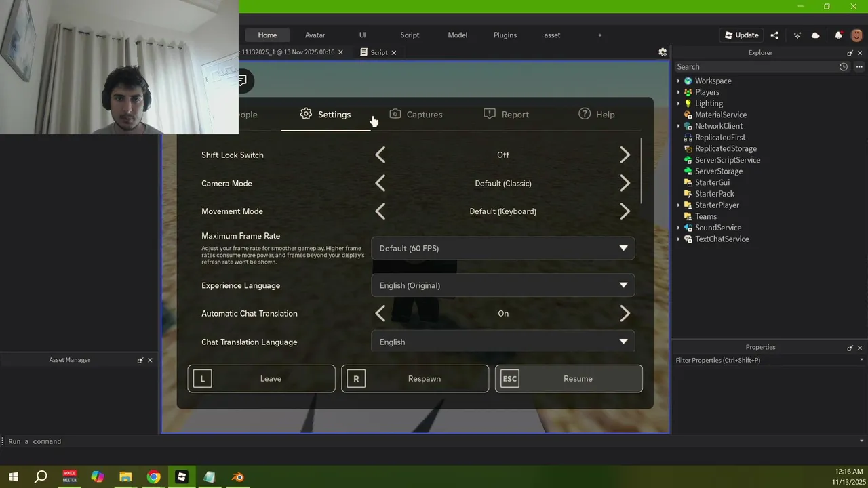This screenshot has height=488, width=868.
Task: Switch Automatic Chat Translation using left arrow
Action: click(x=380, y=314)
